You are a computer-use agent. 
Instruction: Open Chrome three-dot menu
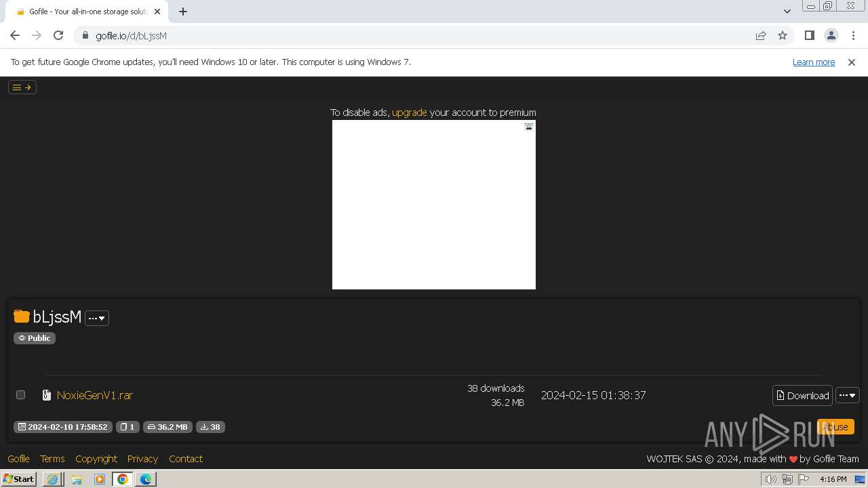coord(852,35)
